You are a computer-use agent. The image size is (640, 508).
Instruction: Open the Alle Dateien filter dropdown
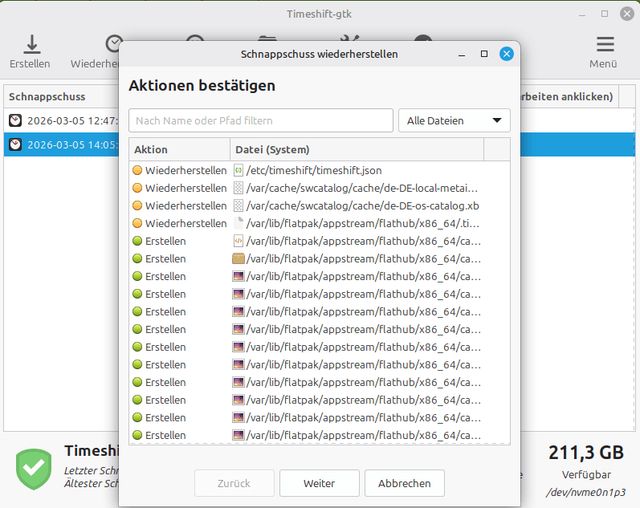pyautogui.click(x=454, y=120)
